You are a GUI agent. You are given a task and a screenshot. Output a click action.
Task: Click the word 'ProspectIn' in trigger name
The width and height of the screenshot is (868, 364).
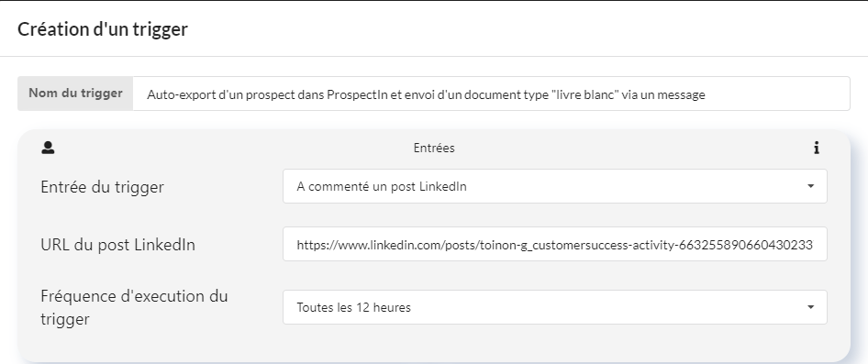click(x=353, y=94)
